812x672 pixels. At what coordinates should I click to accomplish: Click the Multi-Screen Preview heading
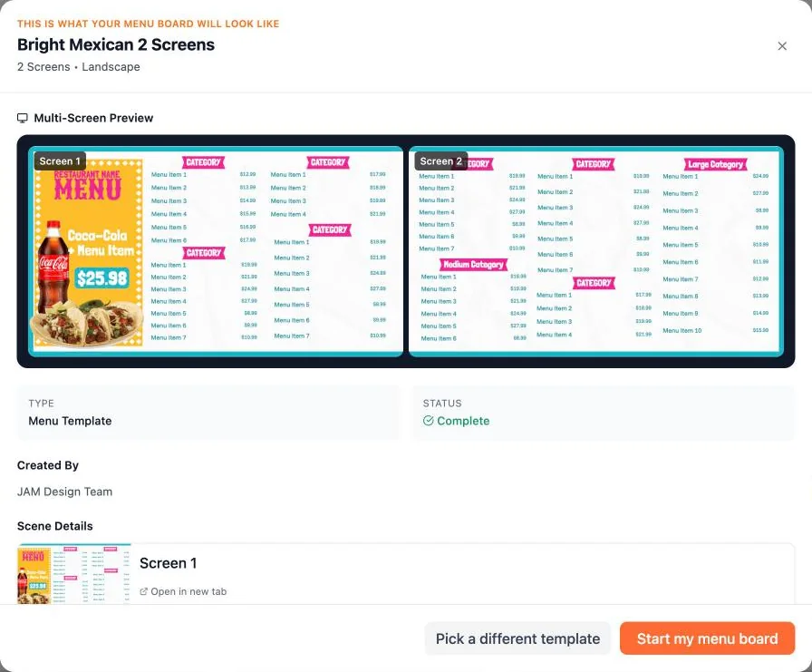coord(93,118)
